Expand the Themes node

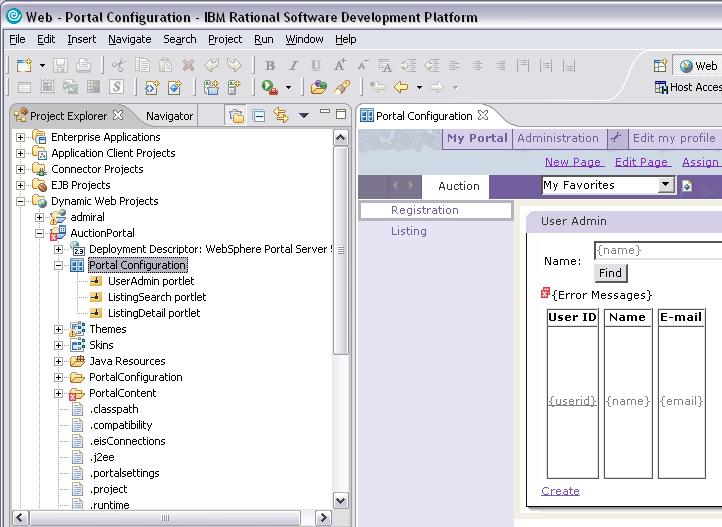58,330
